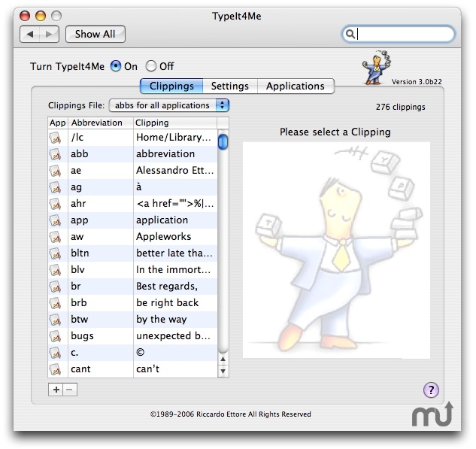Click the app icon in the app row

point(55,220)
